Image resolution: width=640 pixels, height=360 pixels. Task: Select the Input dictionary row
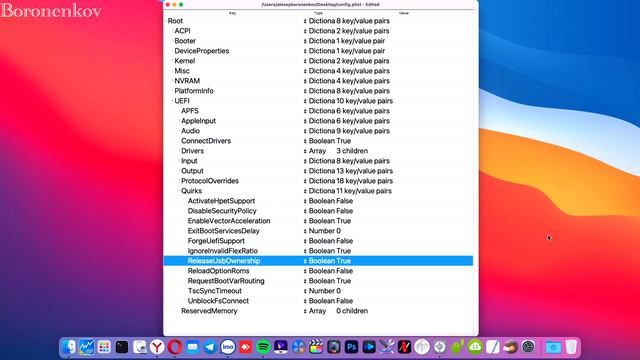coord(318,161)
